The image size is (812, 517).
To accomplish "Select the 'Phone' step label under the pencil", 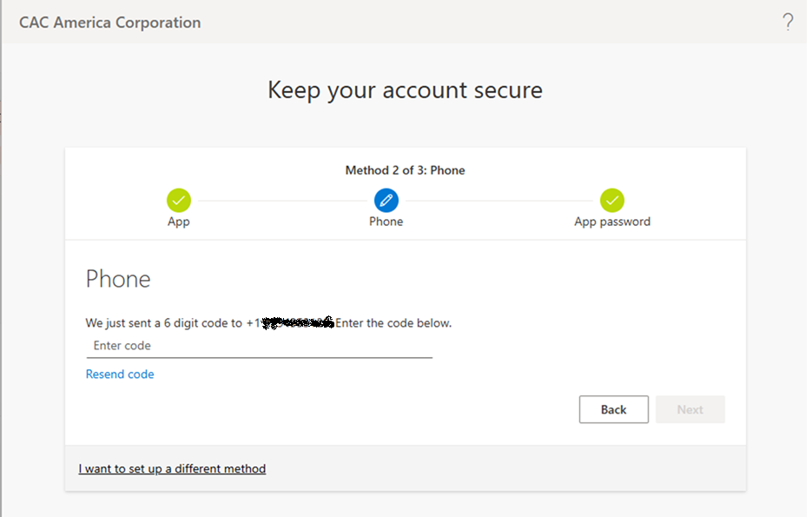I will (x=386, y=222).
